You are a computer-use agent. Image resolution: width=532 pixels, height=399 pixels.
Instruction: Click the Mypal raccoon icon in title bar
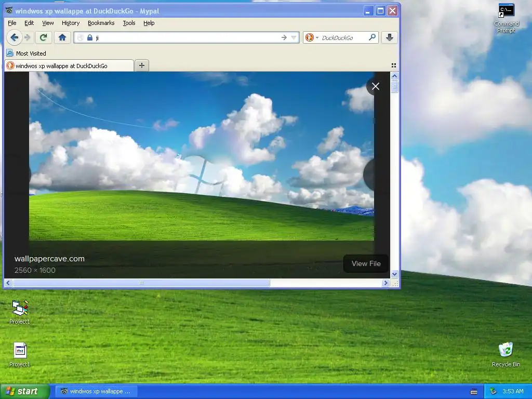[x=9, y=10]
